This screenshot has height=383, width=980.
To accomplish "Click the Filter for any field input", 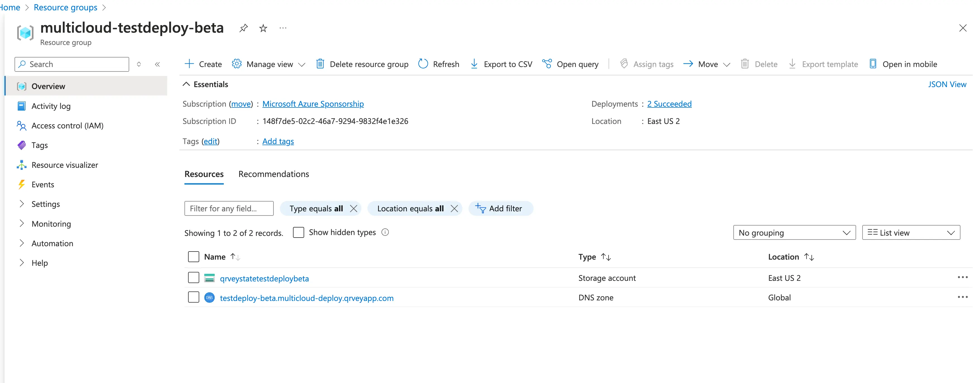I will pos(229,209).
